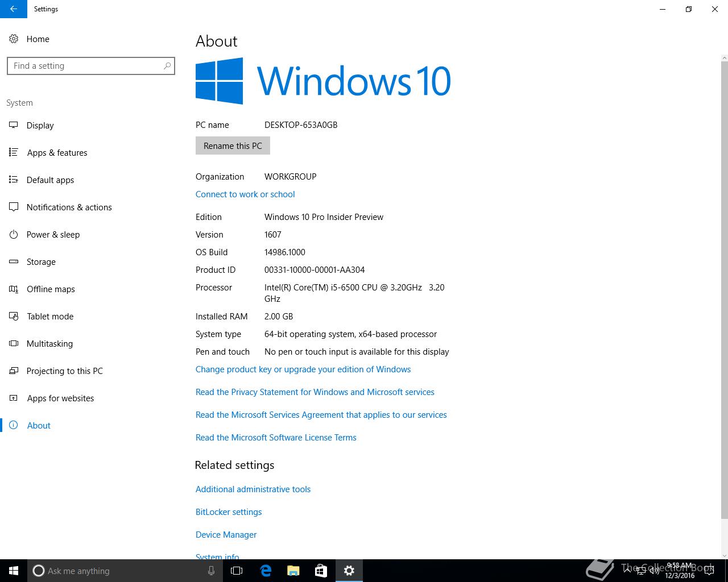This screenshot has width=728, height=582.
Task: Click the Settings gear taskbar icon
Action: (x=349, y=571)
